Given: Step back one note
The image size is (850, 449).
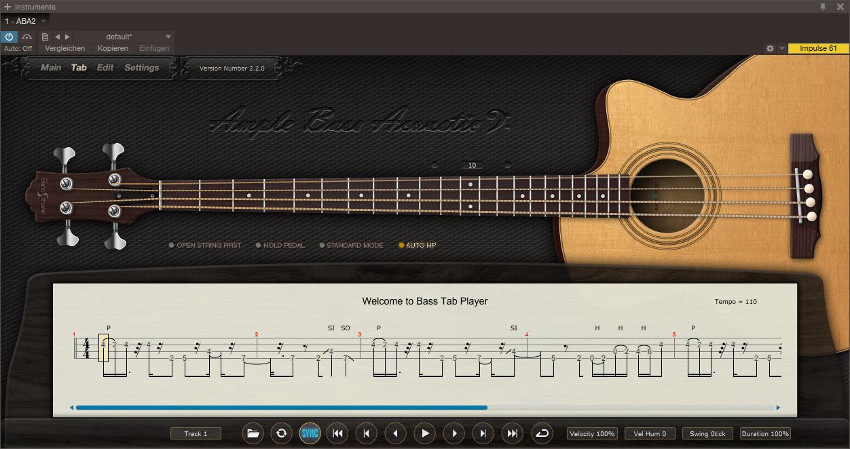Looking at the screenshot, I should pos(395,433).
